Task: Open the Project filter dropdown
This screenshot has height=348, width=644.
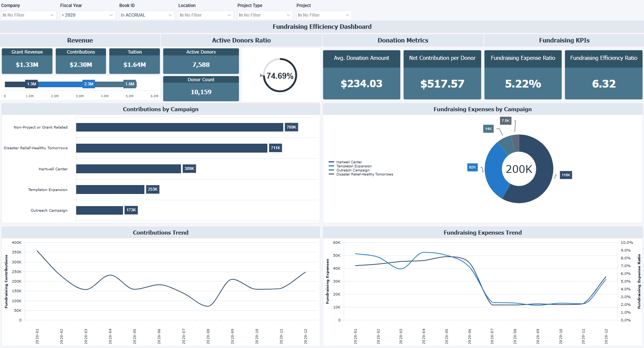Action: pos(324,15)
